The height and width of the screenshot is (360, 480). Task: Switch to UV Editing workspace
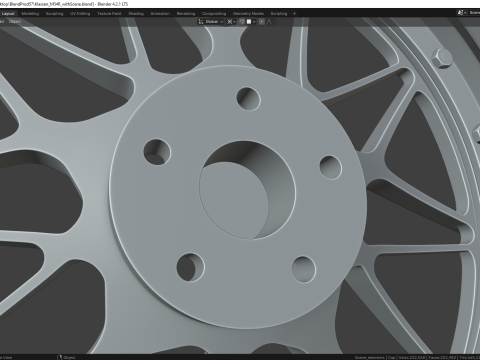click(x=80, y=13)
